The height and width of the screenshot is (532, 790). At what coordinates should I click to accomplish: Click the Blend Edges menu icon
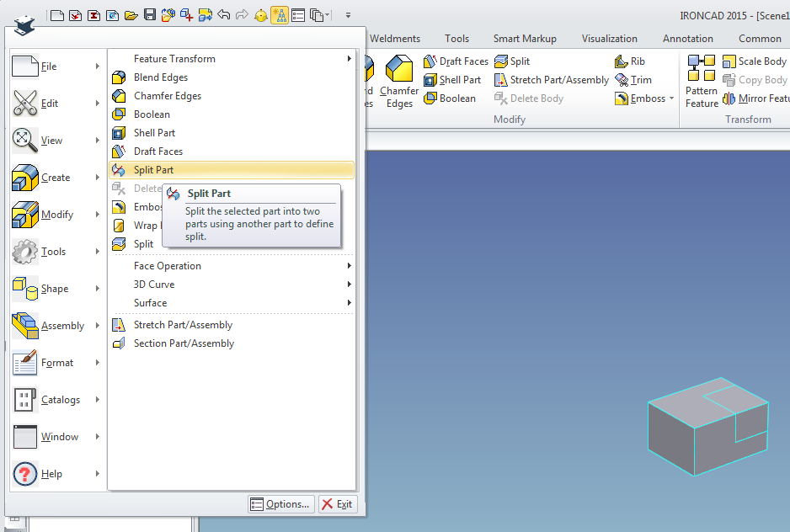pyautogui.click(x=119, y=77)
